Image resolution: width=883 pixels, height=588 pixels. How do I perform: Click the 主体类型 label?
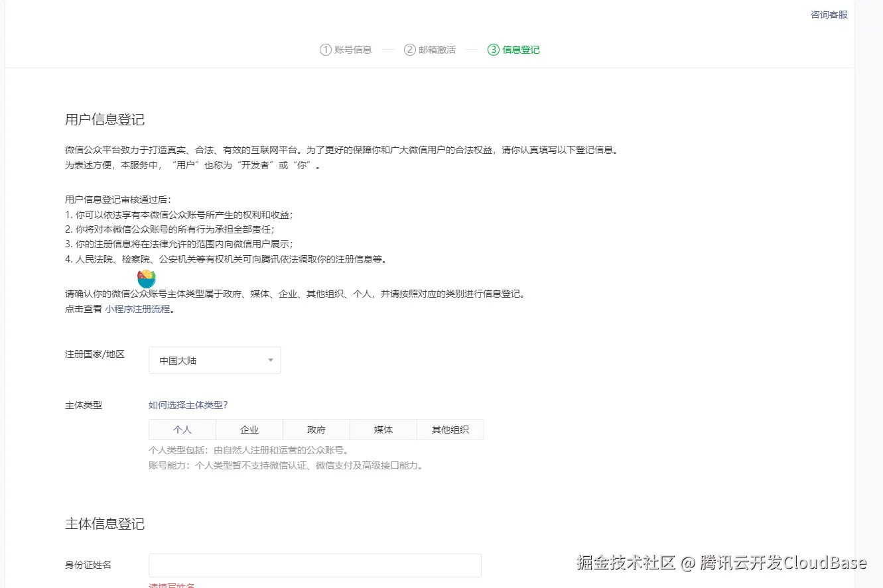[x=84, y=405]
